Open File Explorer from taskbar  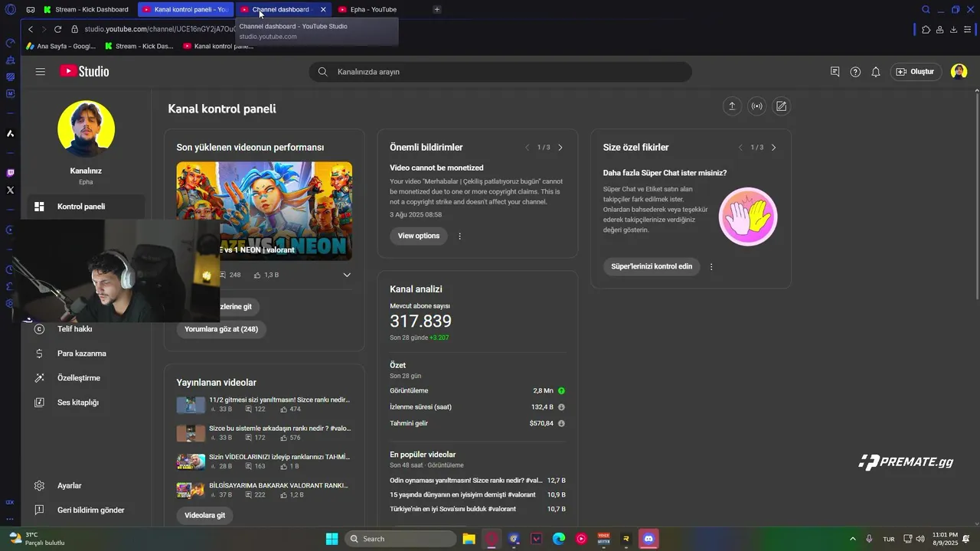point(469,539)
